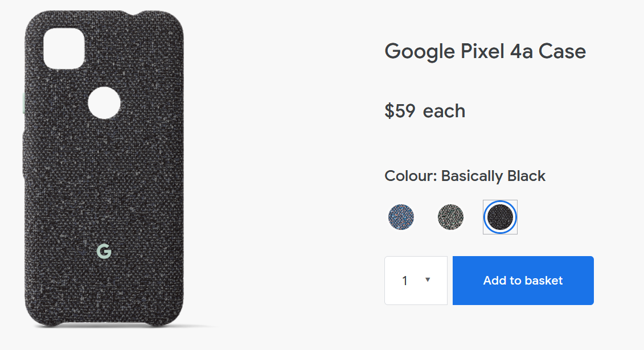The height and width of the screenshot is (350, 644).
Task: Click the square camera cutout on the case
Action: click(x=64, y=48)
